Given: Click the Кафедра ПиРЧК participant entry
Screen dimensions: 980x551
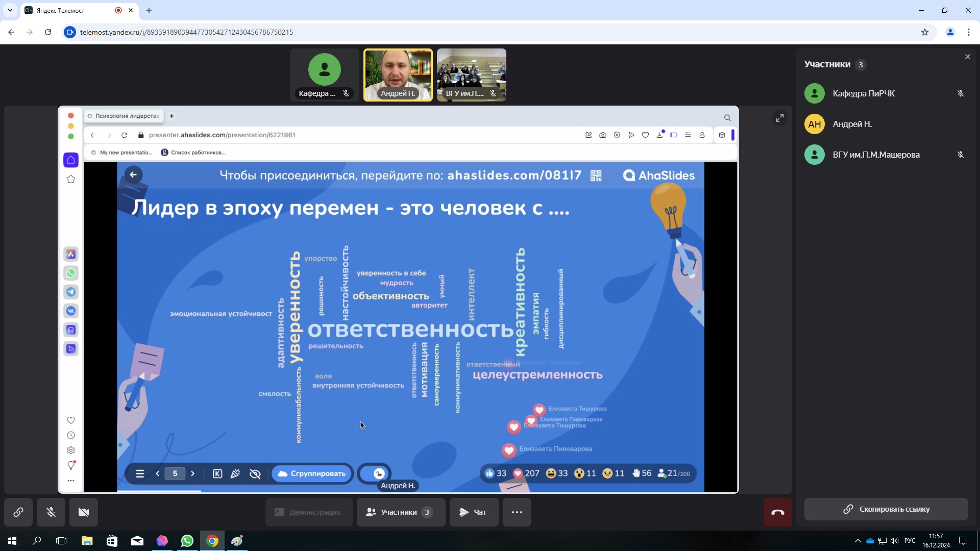Looking at the screenshot, I should click(864, 93).
